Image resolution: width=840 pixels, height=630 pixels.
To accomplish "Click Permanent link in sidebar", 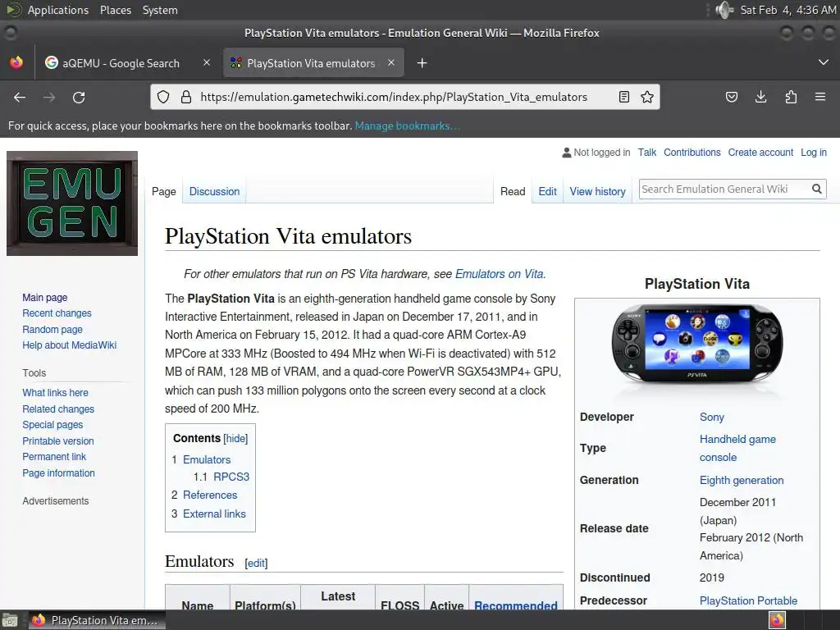I will tap(54, 456).
